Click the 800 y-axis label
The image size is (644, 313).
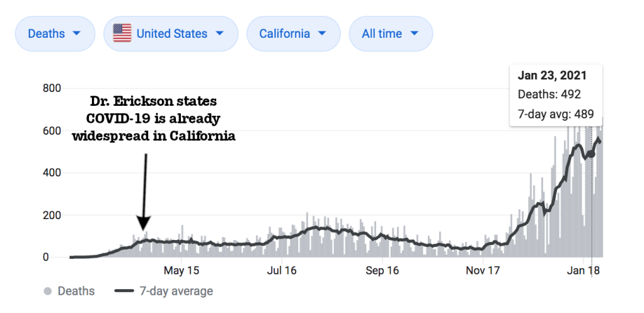click(51, 88)
